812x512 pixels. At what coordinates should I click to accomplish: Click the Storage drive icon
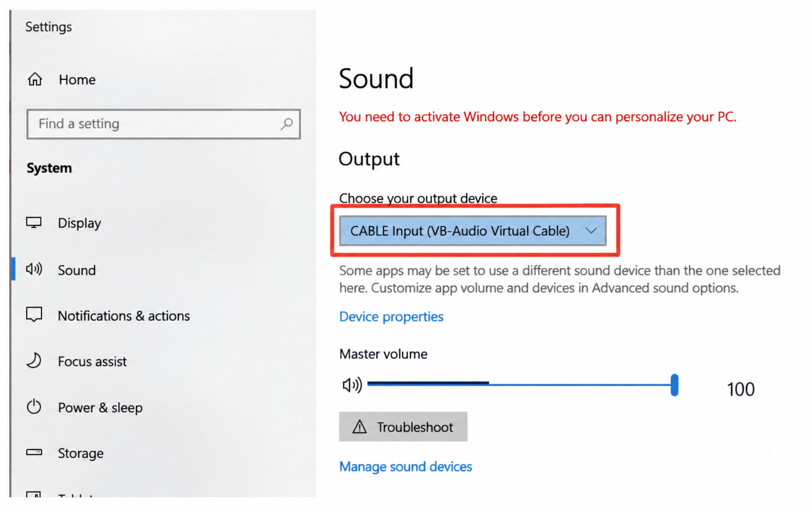34,452
